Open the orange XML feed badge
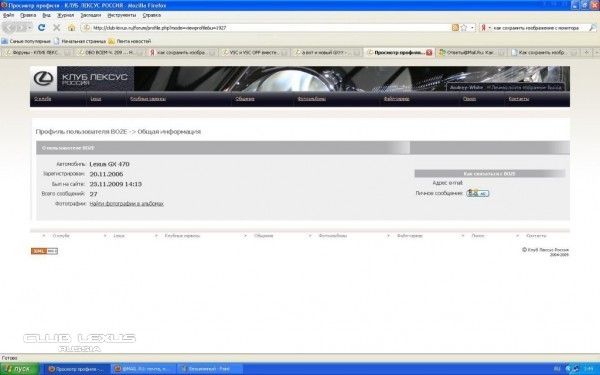This screenshot has width=600, height=375. (x=44, y=251)
